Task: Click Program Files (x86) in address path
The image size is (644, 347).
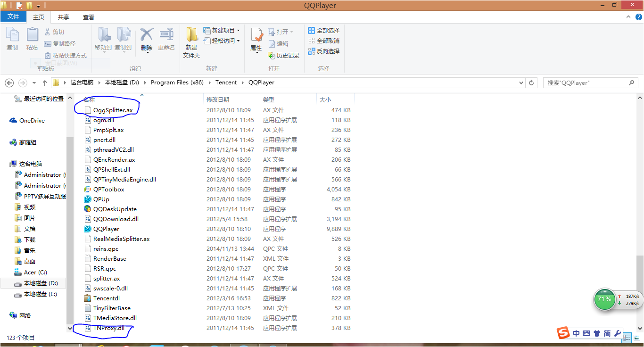Action: (x=177, y=83)
